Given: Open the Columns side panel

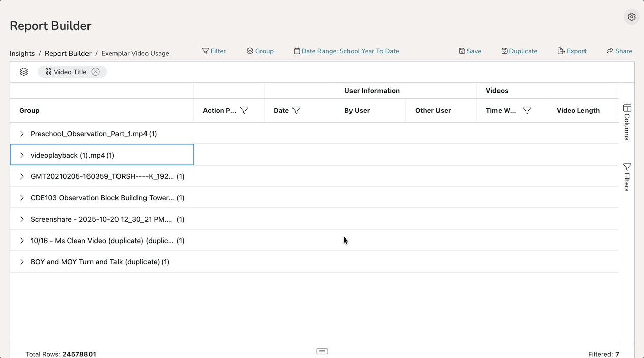Looking at the screenshot, I should 627,122.
